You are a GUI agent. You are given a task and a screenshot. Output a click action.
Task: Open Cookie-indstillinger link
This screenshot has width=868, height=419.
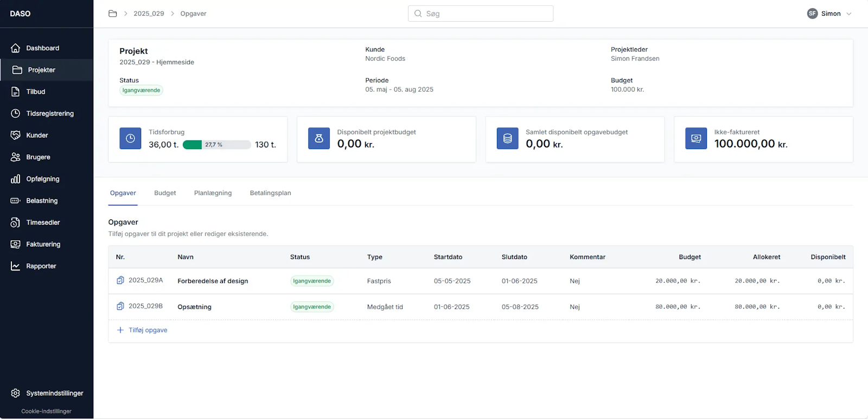46,411
